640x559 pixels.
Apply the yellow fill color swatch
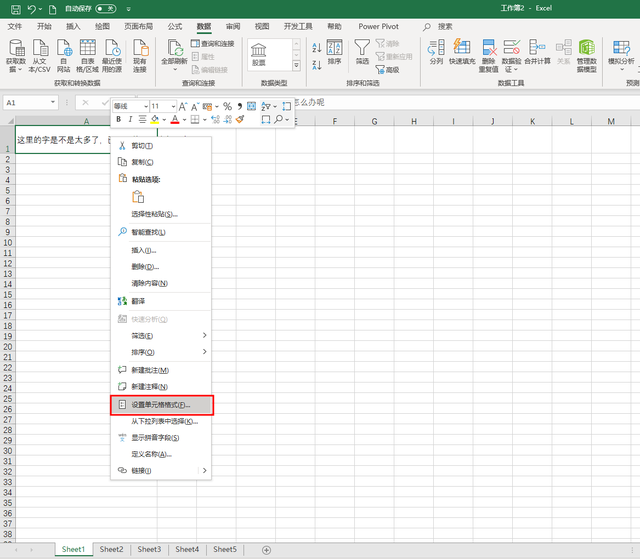point(154,119)
